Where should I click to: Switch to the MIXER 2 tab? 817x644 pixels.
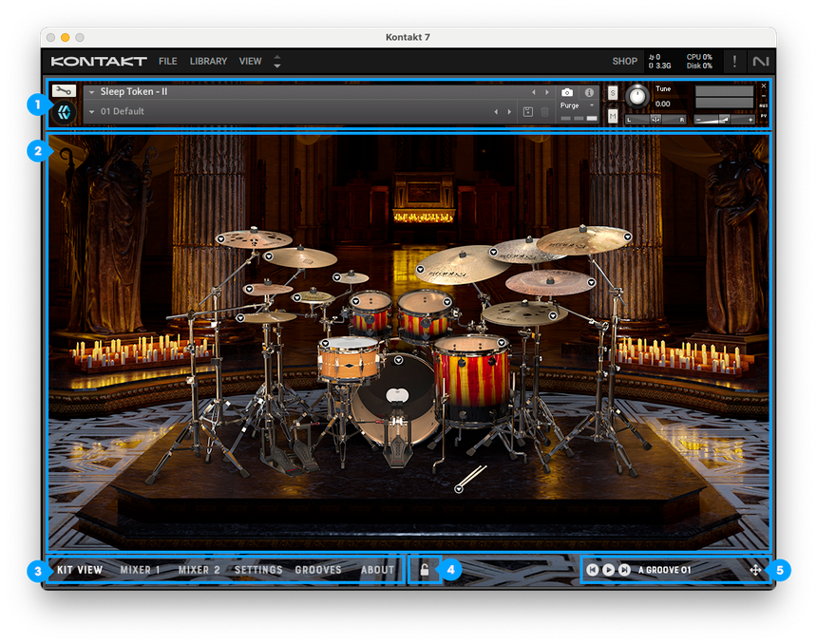coord(199,570)
